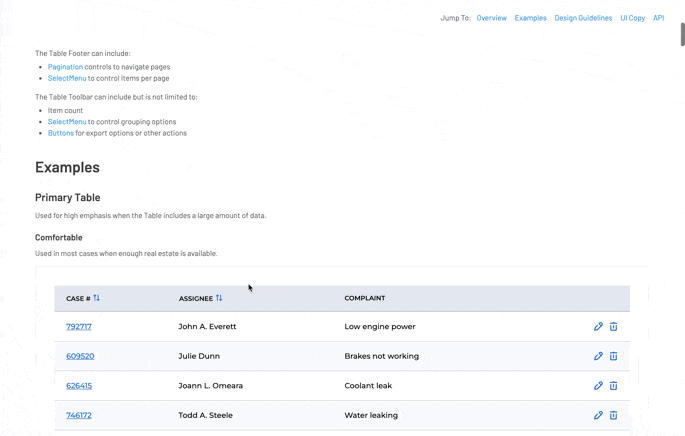Viewport: 685px width, 436px height.
Task: Click the CASE # column header text
Action: tap(78, 298)
